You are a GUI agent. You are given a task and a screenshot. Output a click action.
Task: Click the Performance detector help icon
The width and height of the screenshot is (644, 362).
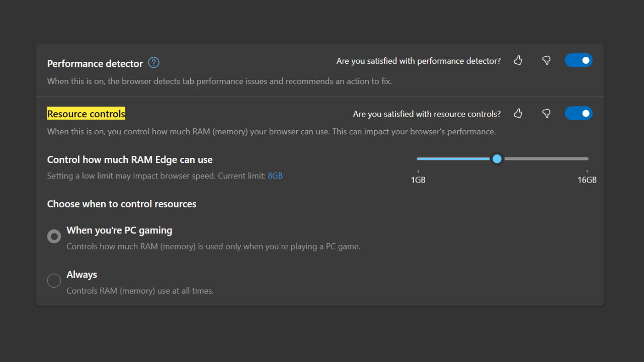(x=153, y=62)
